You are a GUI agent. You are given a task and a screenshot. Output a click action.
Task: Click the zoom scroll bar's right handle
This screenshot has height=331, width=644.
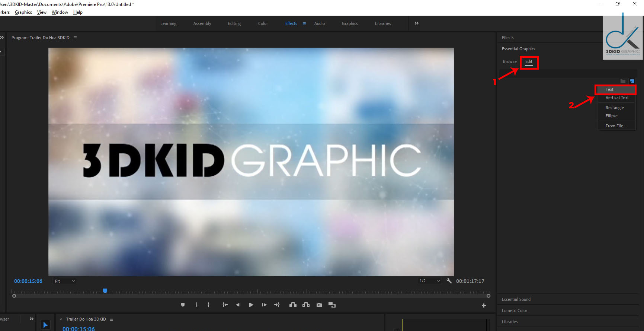[488, 296]
